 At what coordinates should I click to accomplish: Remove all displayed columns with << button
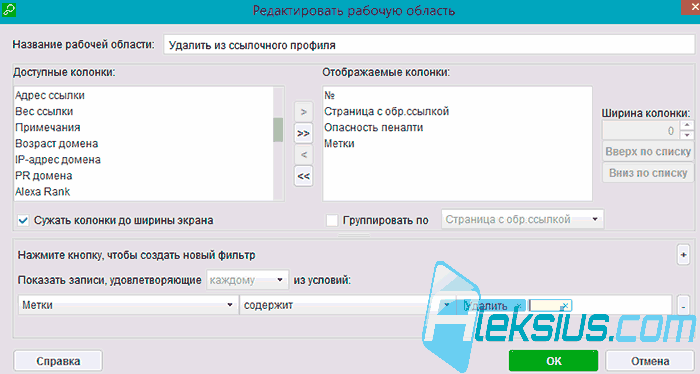point(304,176)
